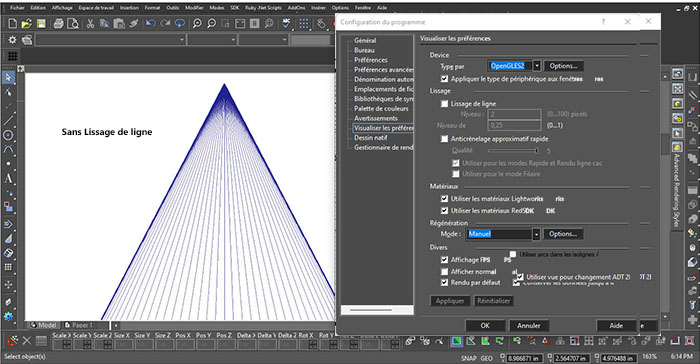This screenshot has height=364, width=700.
Task: Switch to the Paper 1 tab
Action: pyautogui.click(x=78, y=325)
